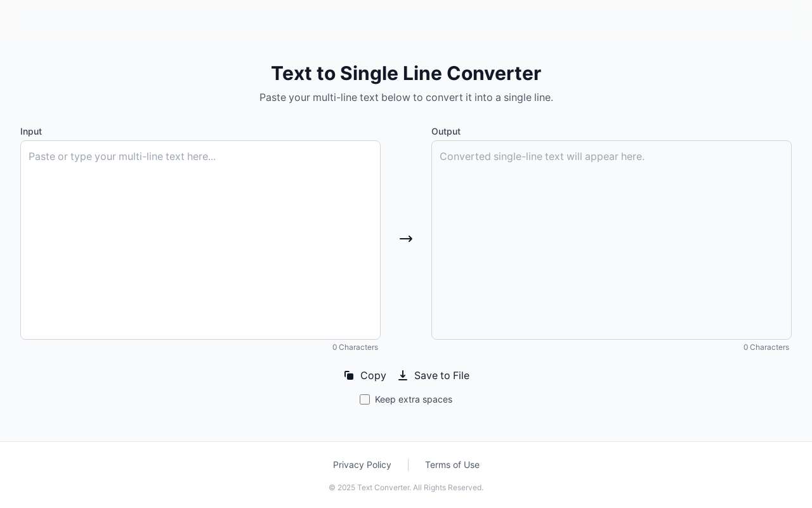Click the Save to File download icon
Image resolution: width=812 pixels, height=508 pixels.
403,375
